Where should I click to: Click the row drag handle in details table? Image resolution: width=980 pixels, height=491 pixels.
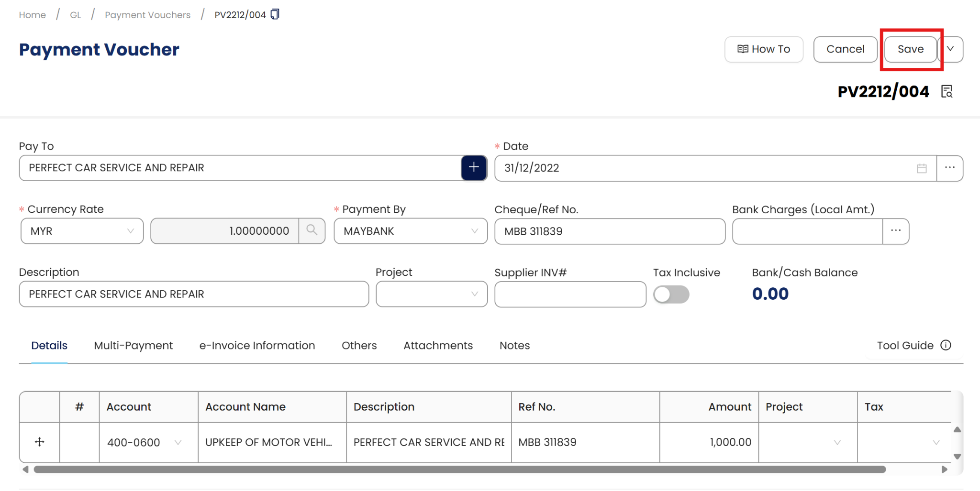40,442
